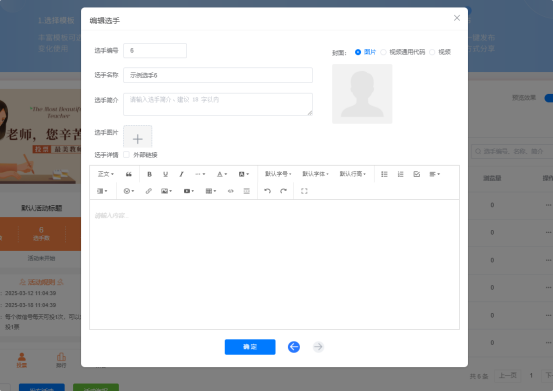Screen dimensions: 553x392
Task: Undo the last edit in the editor
Action: [267, 191]
